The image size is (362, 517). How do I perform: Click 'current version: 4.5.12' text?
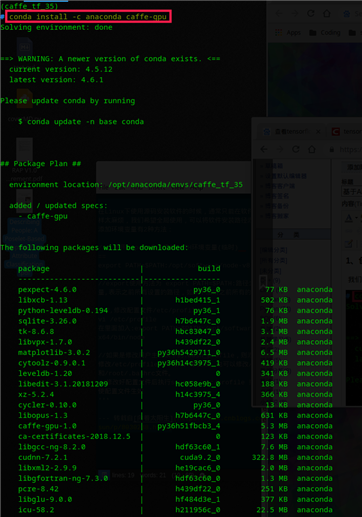tap(61, 69)
